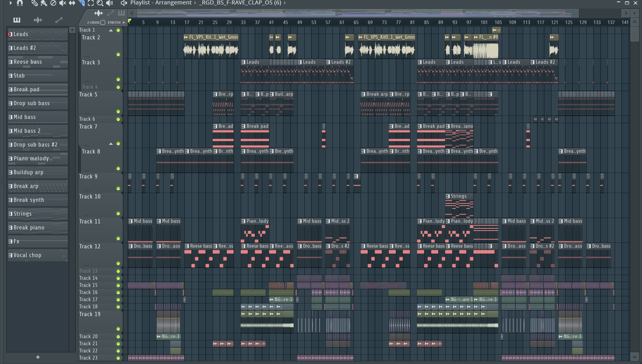642x364 pixels.
Task: Select the Strings clip on Track 10
Action: click(459, 205)
